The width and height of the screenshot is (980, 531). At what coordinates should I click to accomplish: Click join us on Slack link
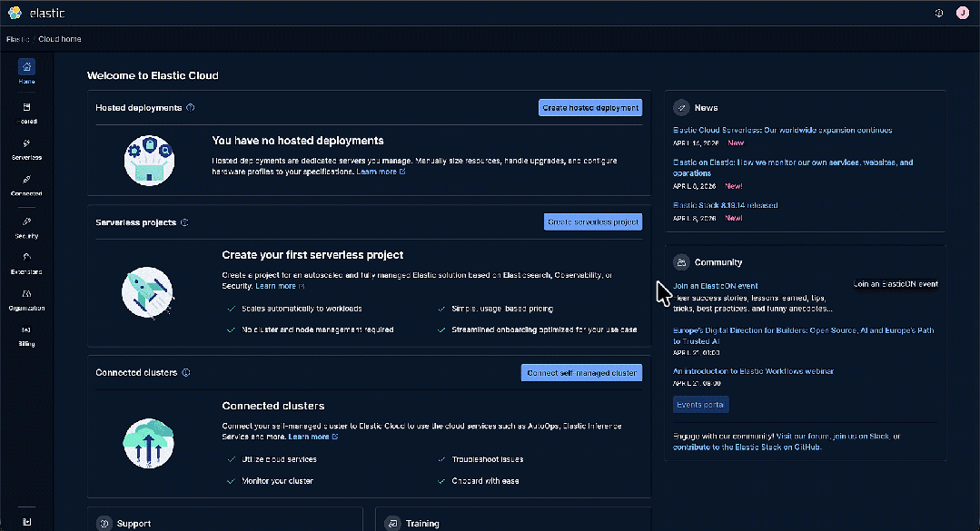tap(861, 436)
